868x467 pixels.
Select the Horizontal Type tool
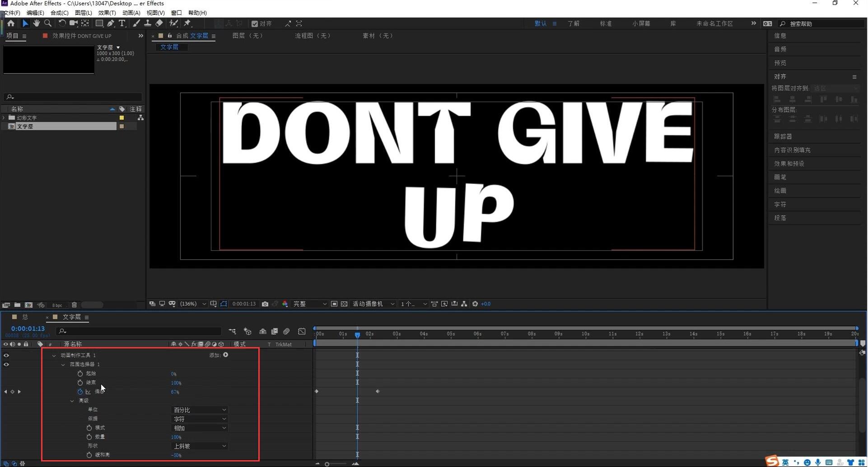(122, 24)
